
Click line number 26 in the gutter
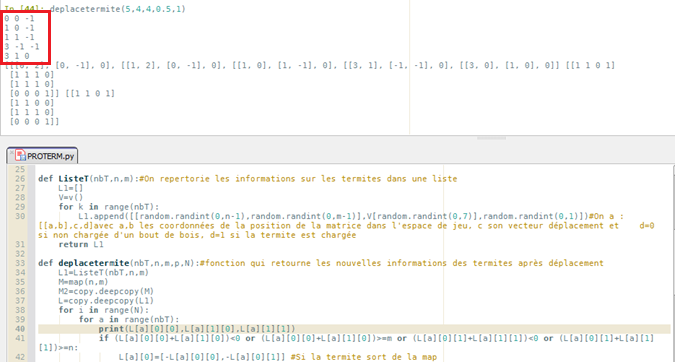[x=20, y=179]
